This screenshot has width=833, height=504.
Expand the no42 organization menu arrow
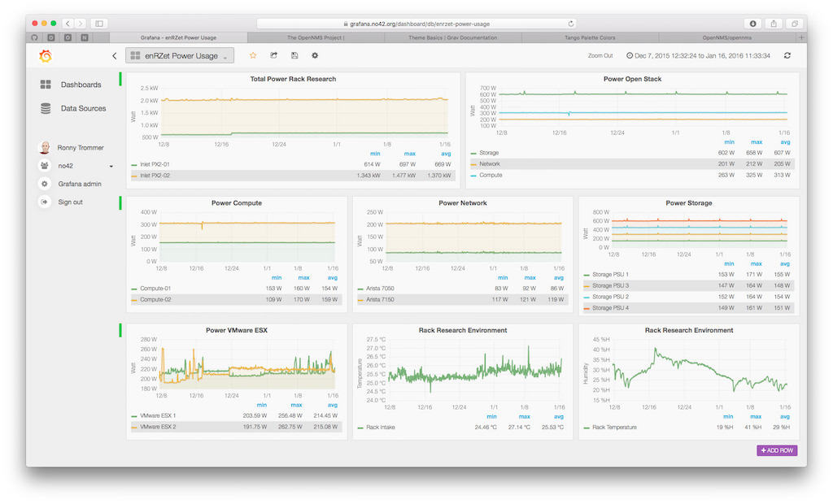[111, 166]
